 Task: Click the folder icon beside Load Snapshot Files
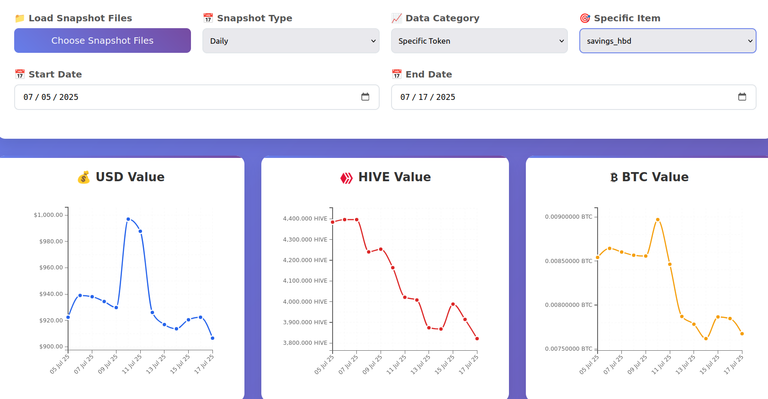[20, 18]
